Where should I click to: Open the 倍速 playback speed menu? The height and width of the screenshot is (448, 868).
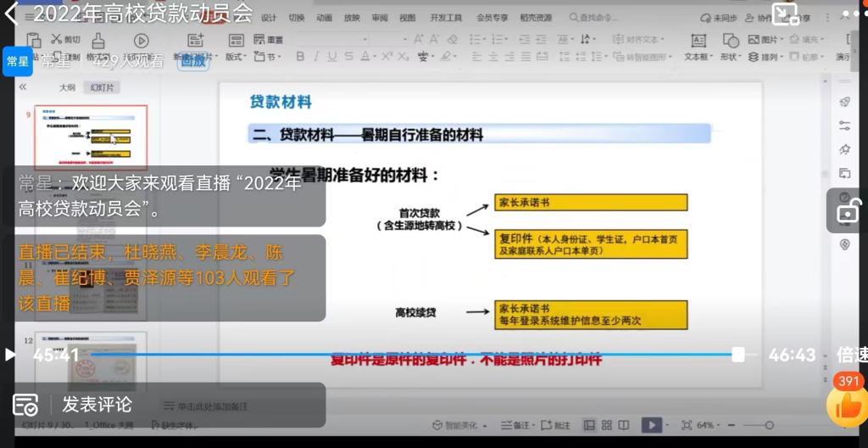coord(850,355)
